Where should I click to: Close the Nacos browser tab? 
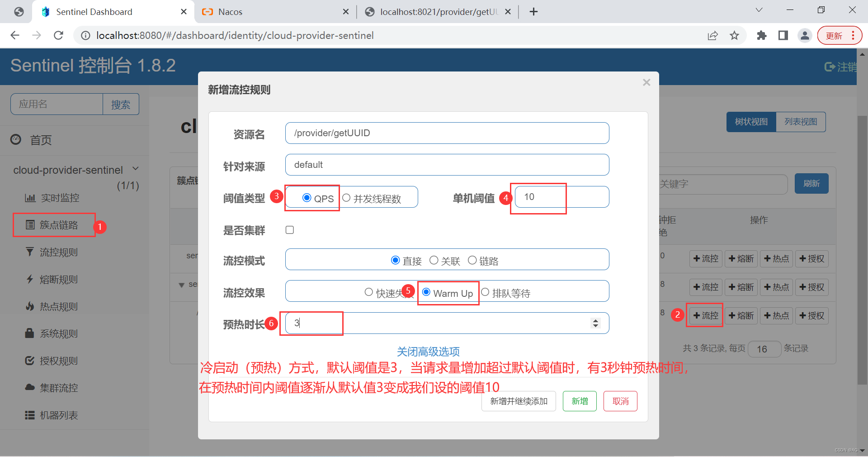coord(346,12)
